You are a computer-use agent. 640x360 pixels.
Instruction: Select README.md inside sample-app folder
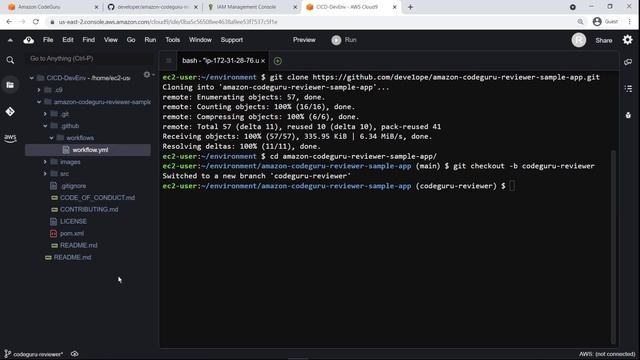[78, 245]
